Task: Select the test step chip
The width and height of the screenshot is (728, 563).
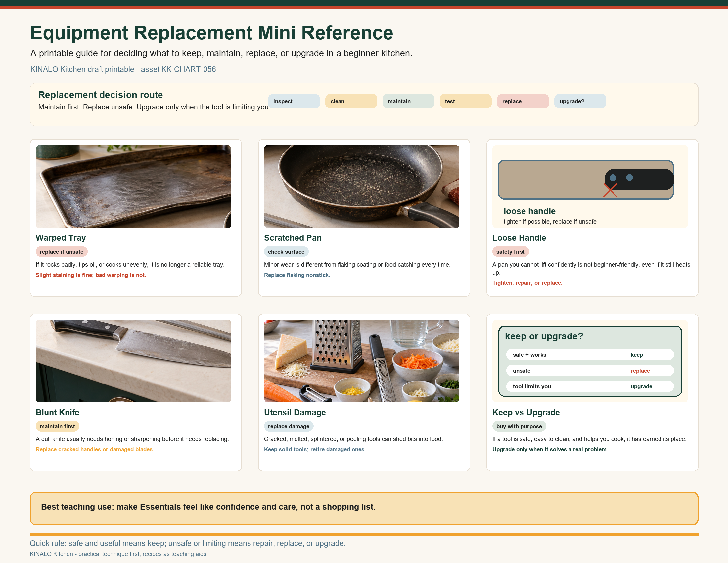Action: click(x=465, y=101)
